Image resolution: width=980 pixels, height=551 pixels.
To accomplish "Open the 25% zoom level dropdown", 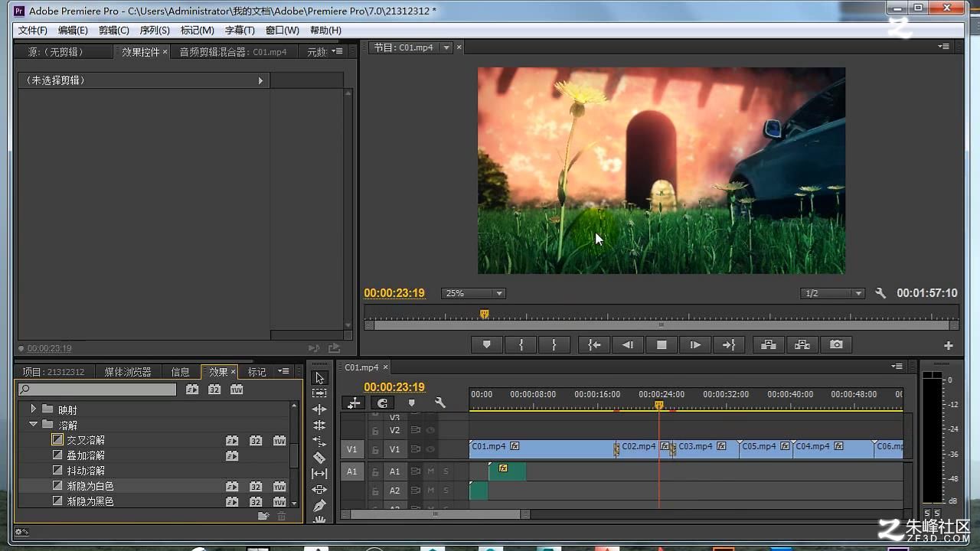I will click(x=474, y=293).
